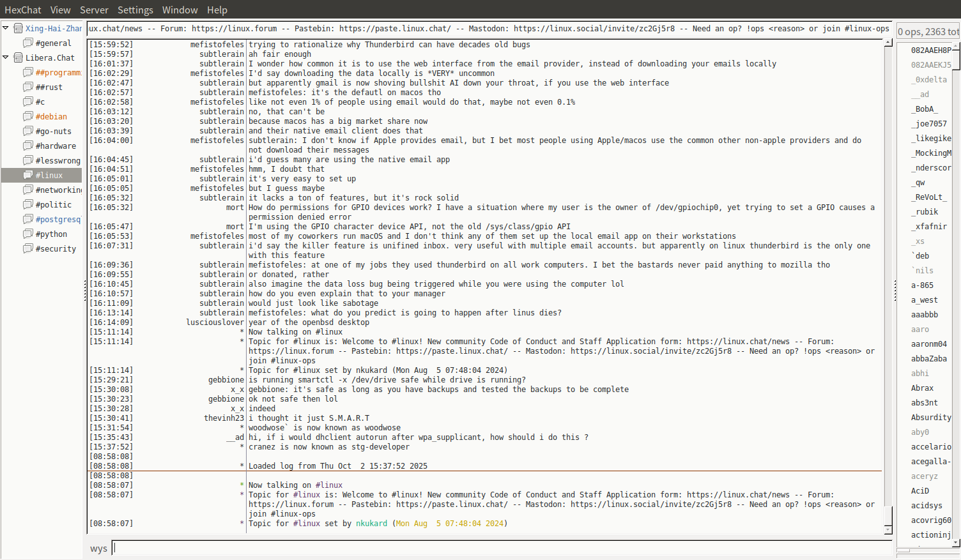Click the wys nickname button
Viewport: 961px width, 560px height.
pyautogui.click(x=98, y=549)
